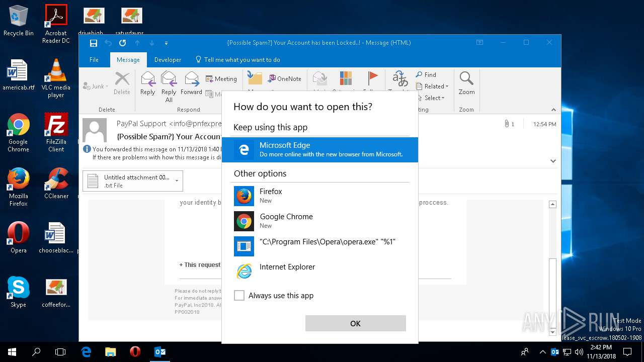This screenshot has height=362, width=644.
Task: Click the Save icon in Outlook title bar
Action: (94, 43)
